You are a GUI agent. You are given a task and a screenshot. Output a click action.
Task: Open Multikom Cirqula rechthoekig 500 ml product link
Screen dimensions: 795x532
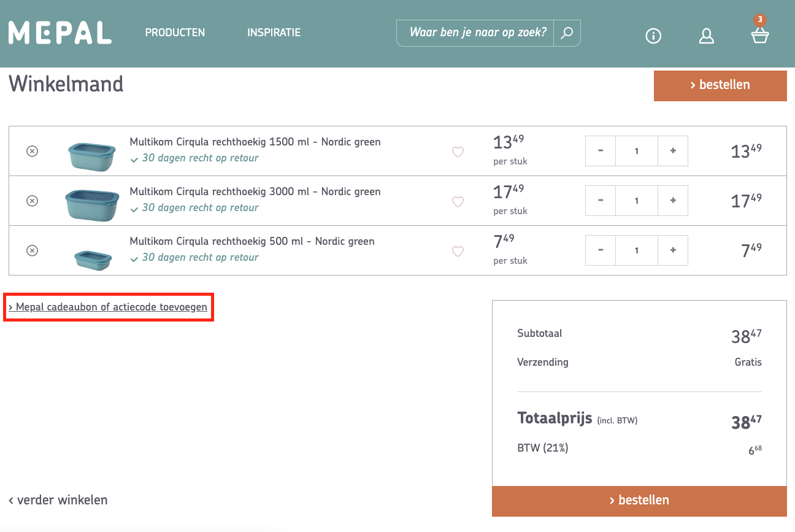pos(252,241)
